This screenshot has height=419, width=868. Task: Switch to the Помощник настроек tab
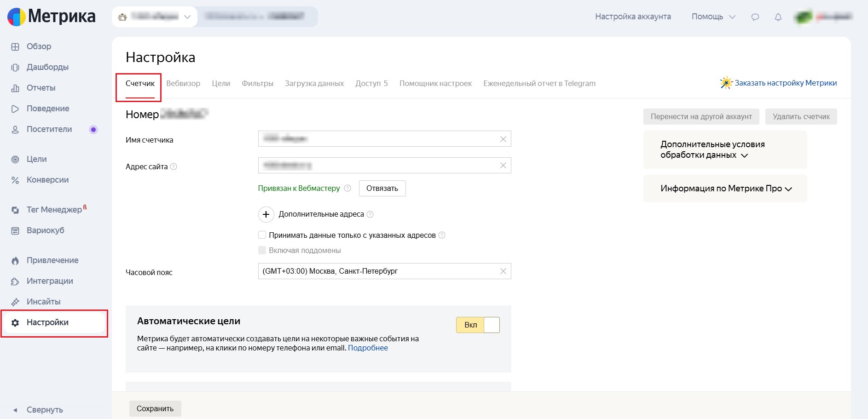(x=435, y=83)
